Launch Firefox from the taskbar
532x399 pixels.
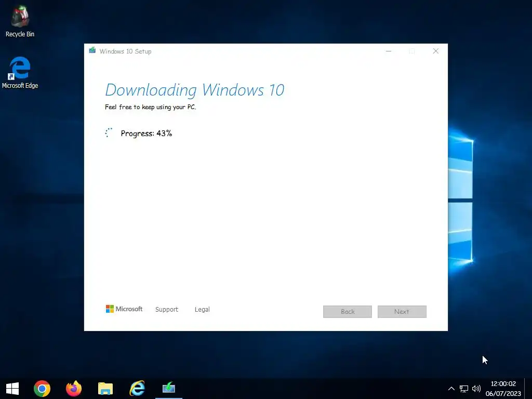click(74, 389)
